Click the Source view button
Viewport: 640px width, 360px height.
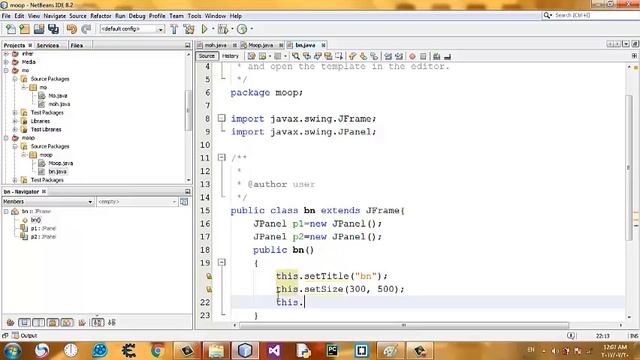[x=207, y=56]
